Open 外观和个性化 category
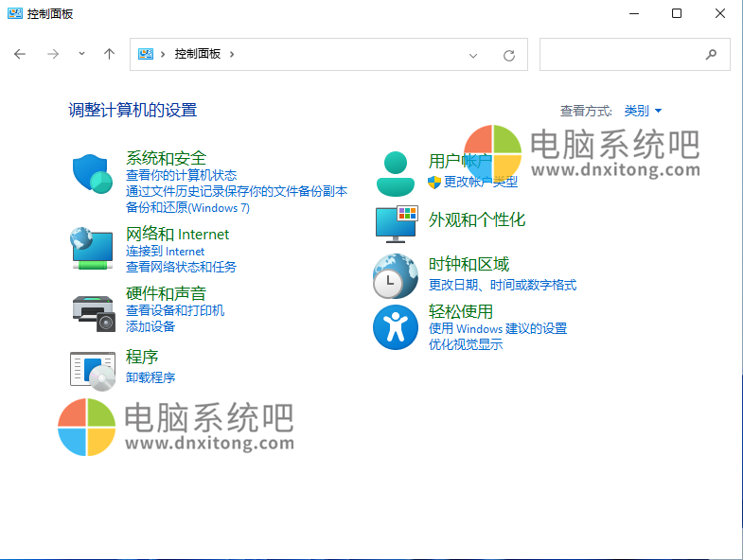The height and width of the screenshot is (560, 743). [x=477, y=219]
